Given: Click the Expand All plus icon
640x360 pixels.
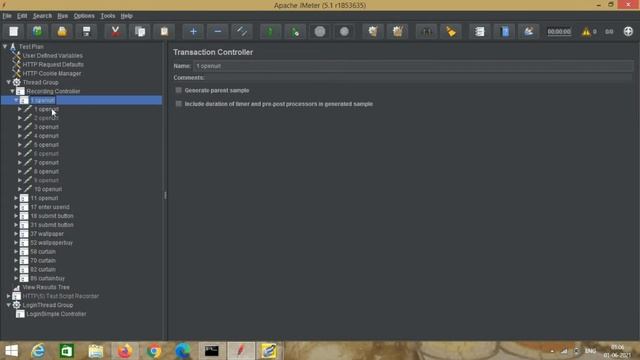Looking at the screenshot, I should pyautogui.click(x=193, y=31).
